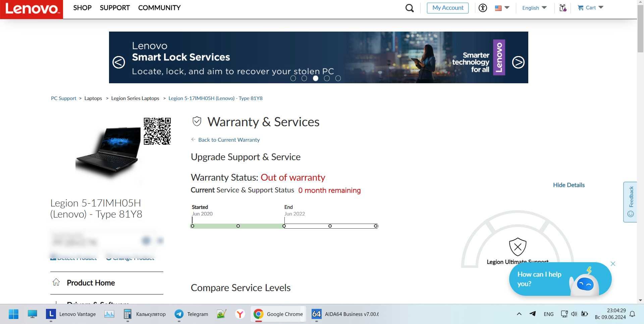Expand the Cart dropdown
This screenshot has height=324, width=644.
[x=590, y=8]
